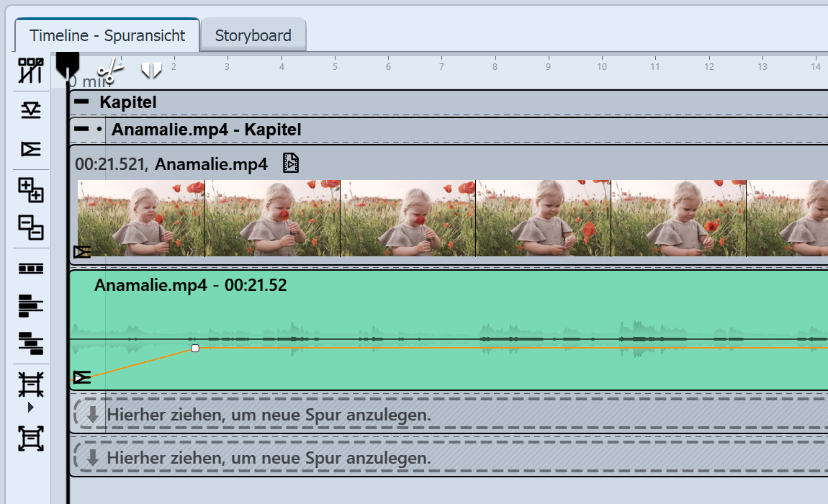
Task: Click the bottom fit-frame icon in sidebar
Action: coord(30,438)
